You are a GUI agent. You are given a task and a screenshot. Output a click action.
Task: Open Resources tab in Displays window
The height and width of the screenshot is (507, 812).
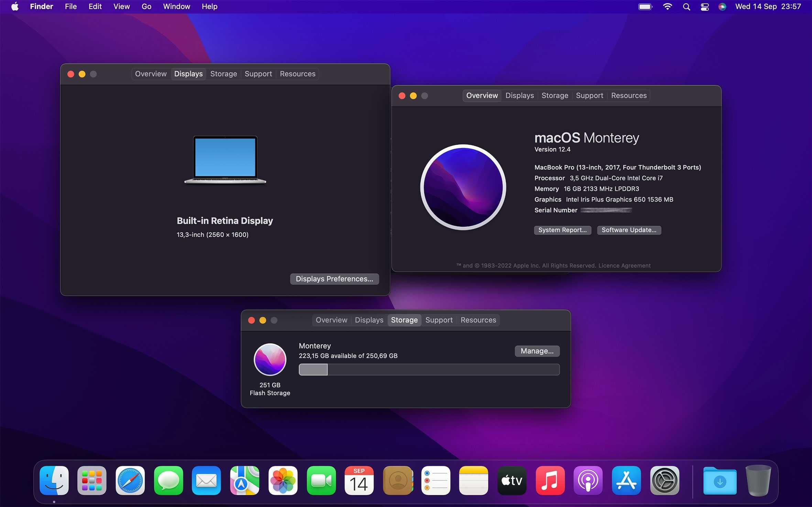298,74
